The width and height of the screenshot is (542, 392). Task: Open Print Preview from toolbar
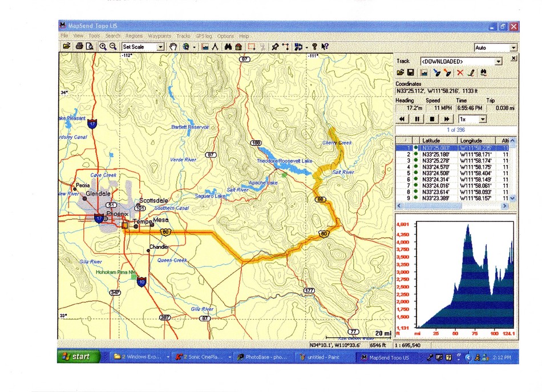click(90, 46)
